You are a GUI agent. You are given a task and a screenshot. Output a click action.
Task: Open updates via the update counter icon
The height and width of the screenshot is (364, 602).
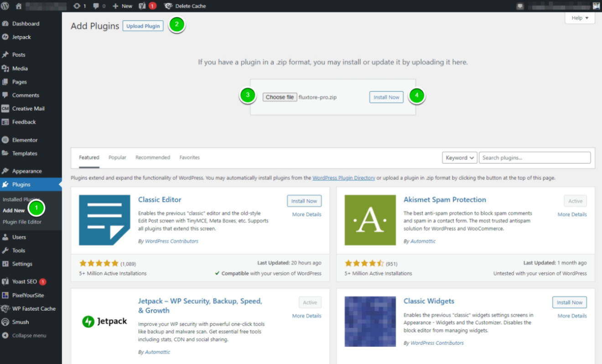click(77, 6)
